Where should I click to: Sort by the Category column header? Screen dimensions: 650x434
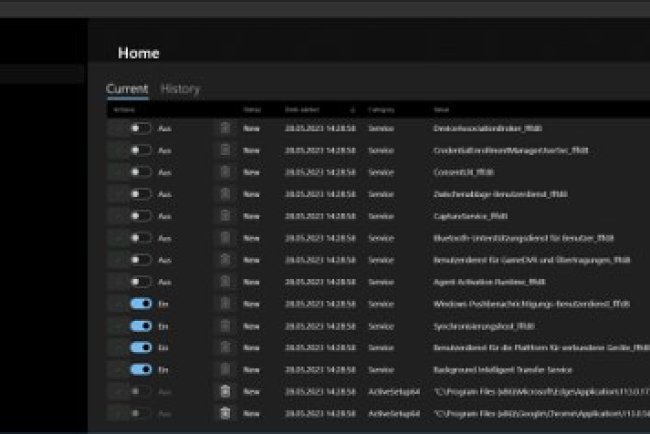pyautogui.click(x=381, y=110)
